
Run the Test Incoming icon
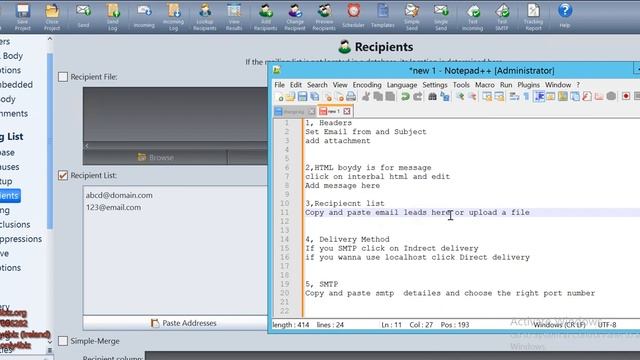[473, 16]
